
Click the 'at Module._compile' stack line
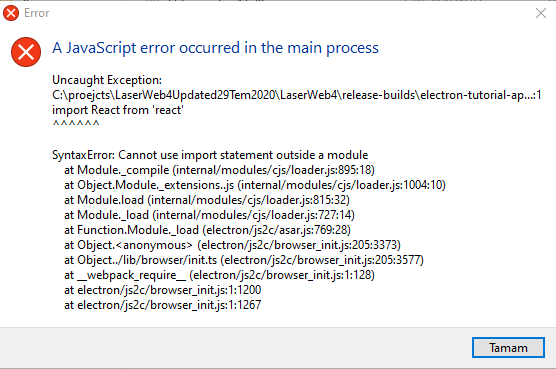219,170
